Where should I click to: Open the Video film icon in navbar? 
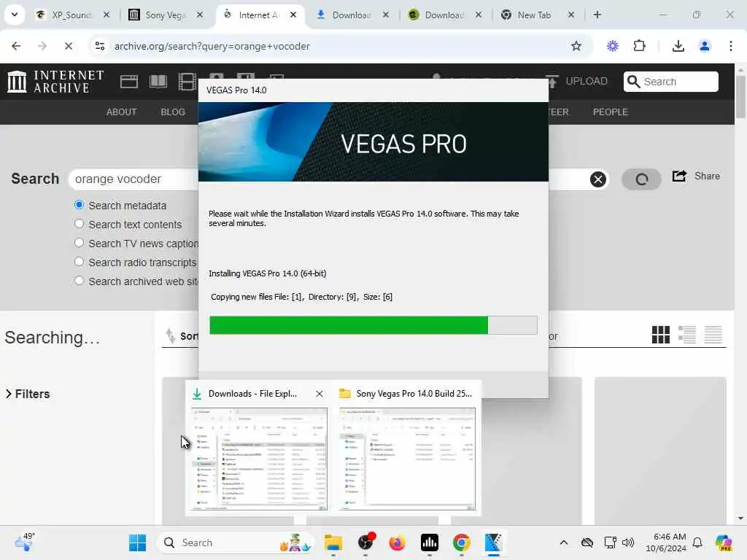pos(187,82)
